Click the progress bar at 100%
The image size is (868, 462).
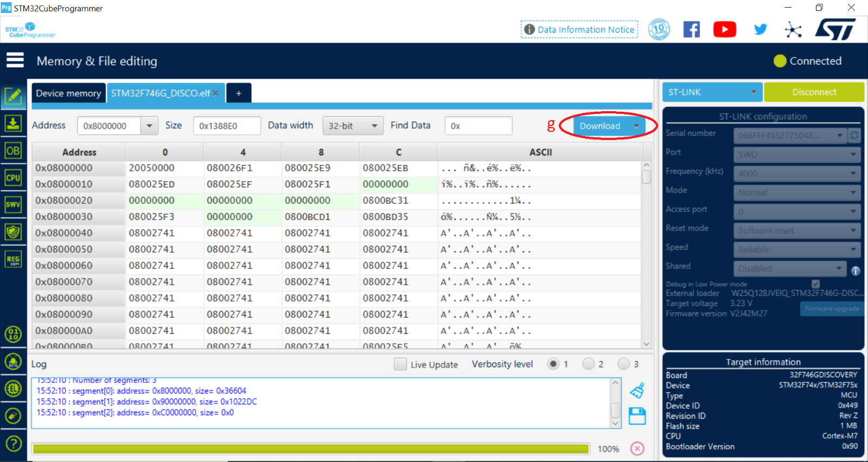[310, 448]
